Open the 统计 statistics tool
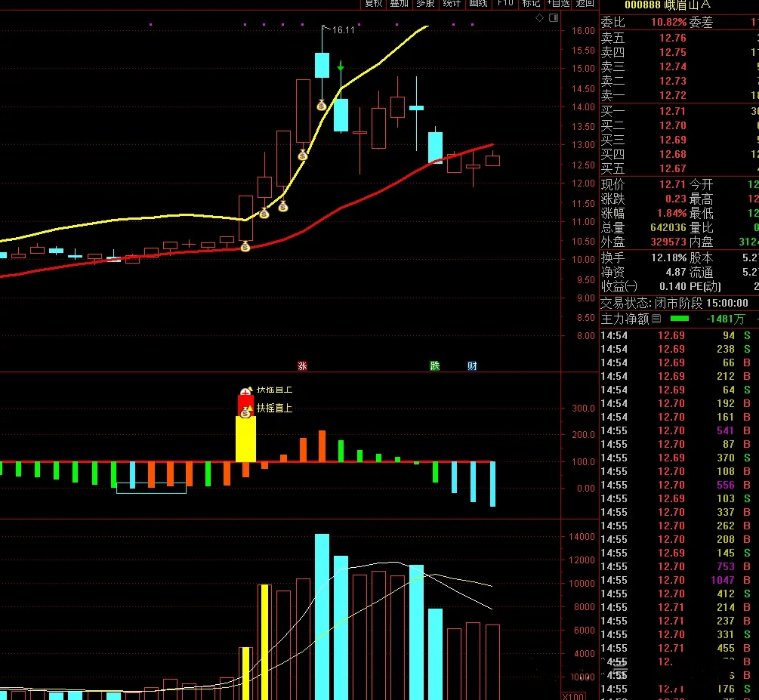The width and height of the screenshot is (759, 700). (452, 4)
